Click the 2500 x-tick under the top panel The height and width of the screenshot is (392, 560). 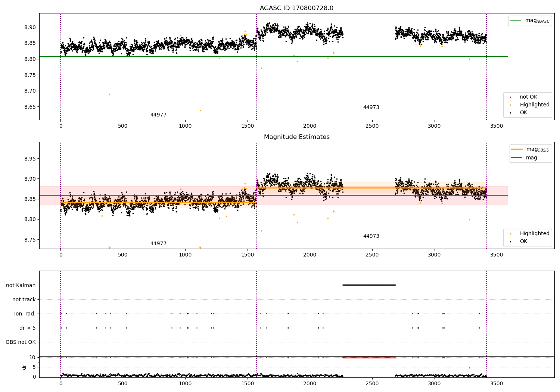pos(372,126)
